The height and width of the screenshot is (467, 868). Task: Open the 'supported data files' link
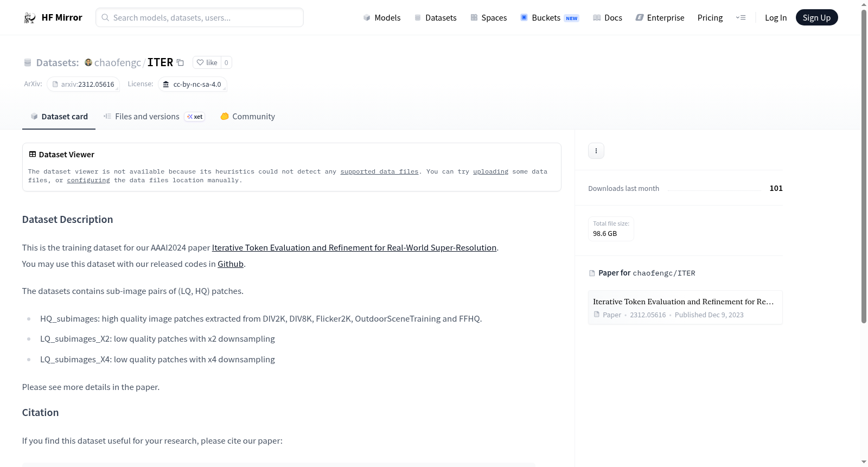click(x=379, y=171)
